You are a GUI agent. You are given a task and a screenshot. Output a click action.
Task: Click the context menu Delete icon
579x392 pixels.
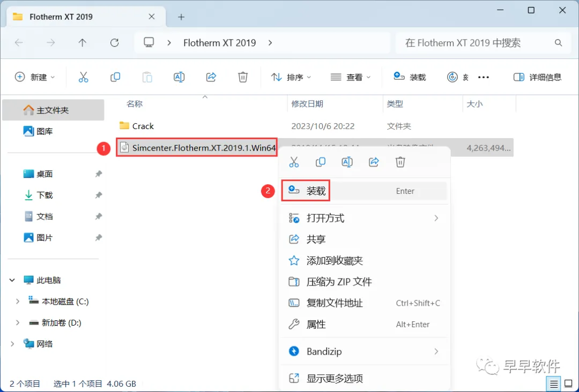(400, 162)
